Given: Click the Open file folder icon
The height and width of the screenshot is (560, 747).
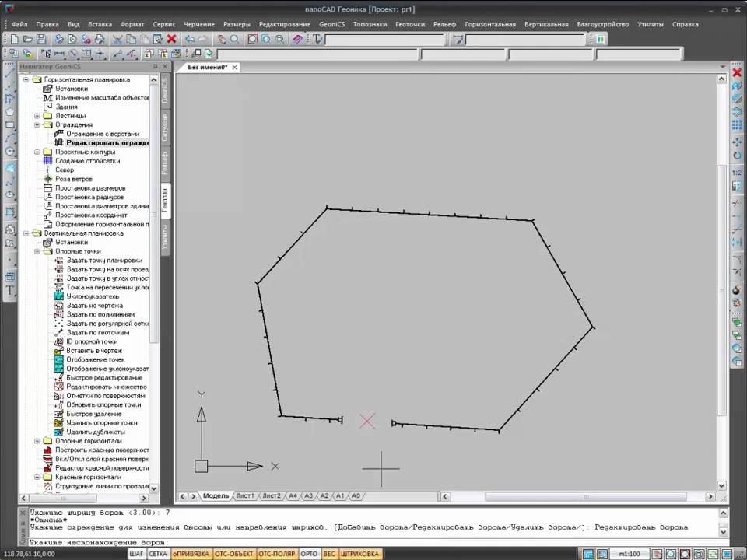Looking at the screenshot, I should pos(28,39).
